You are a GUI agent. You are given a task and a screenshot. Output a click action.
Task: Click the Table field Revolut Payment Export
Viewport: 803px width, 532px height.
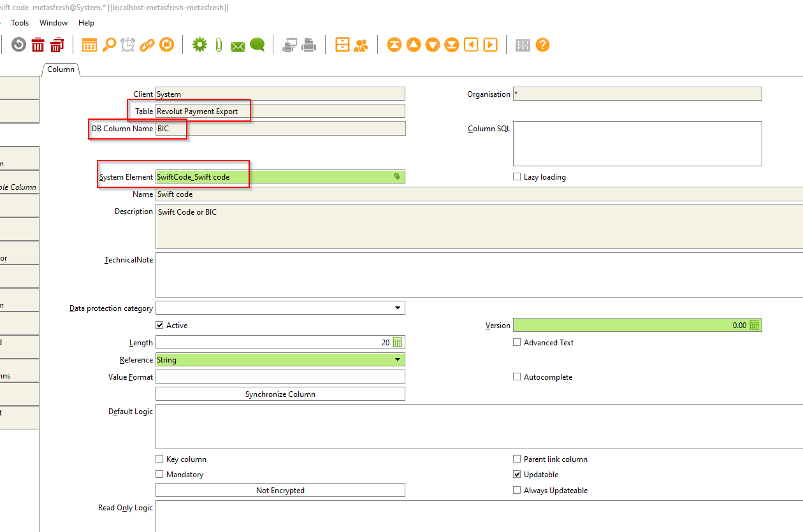(x=280, y=111)
